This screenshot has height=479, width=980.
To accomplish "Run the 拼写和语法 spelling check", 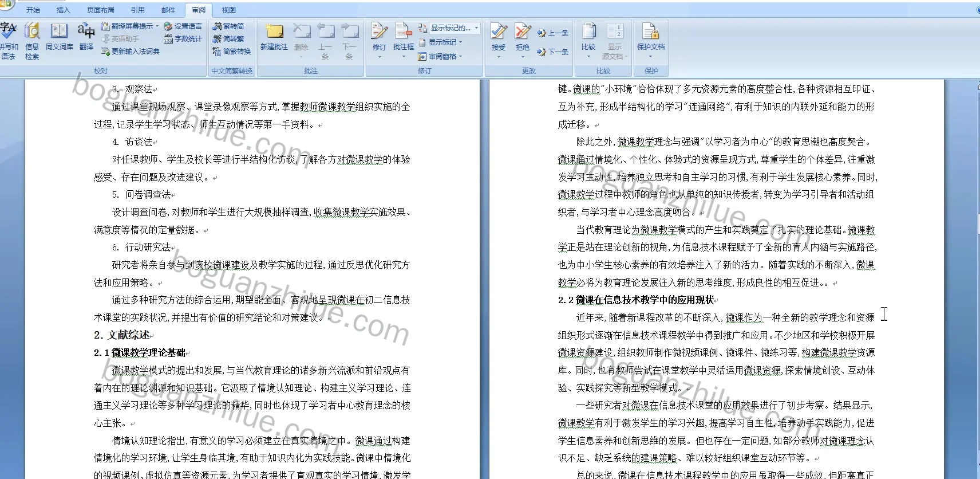I will [x=9, y=40].
